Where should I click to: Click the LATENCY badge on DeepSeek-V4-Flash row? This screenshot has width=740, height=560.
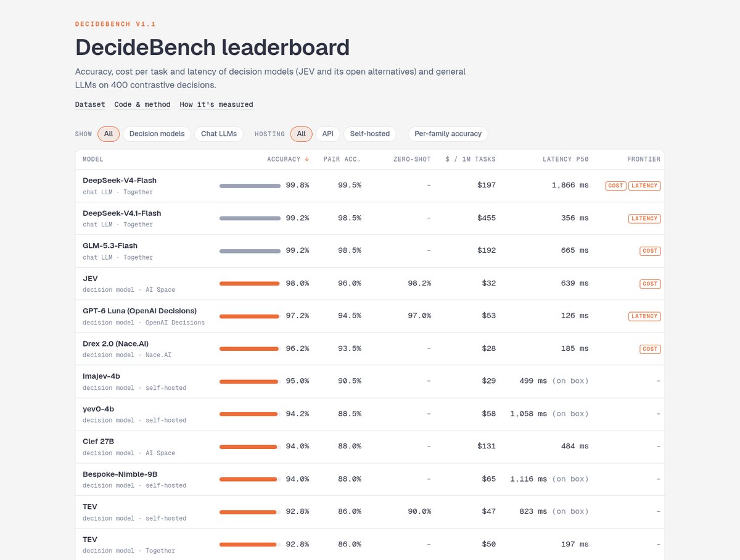click(644, 186)
